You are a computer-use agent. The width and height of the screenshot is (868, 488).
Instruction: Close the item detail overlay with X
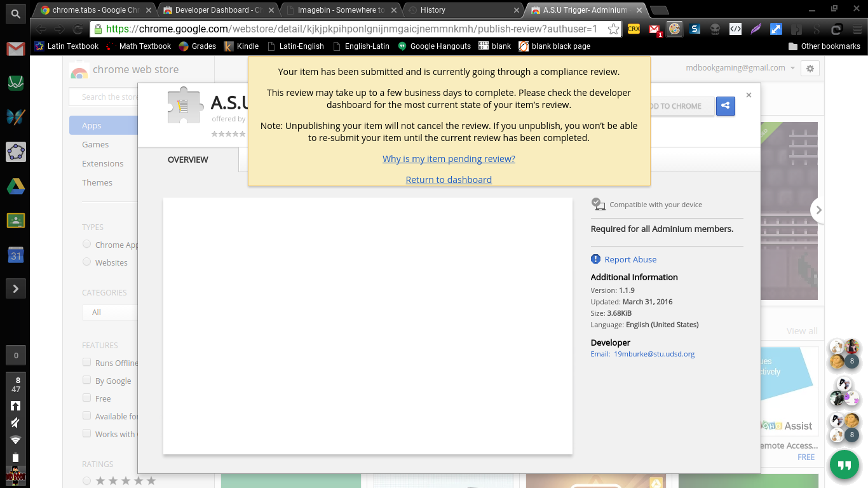[749, 95]
